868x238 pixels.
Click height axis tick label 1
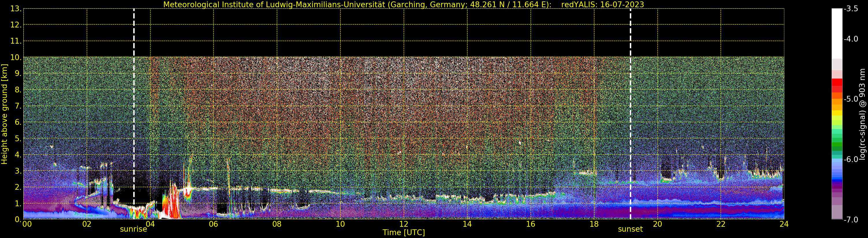pos(18,203)
